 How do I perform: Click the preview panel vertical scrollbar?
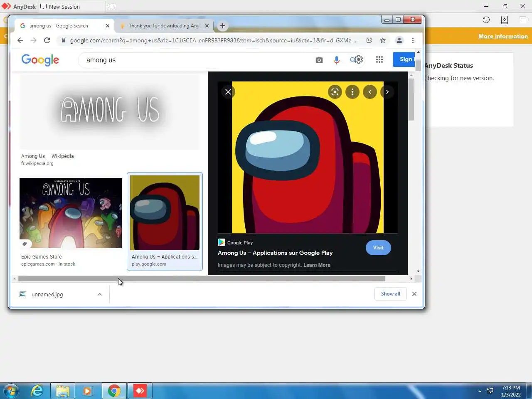[411, 100]
